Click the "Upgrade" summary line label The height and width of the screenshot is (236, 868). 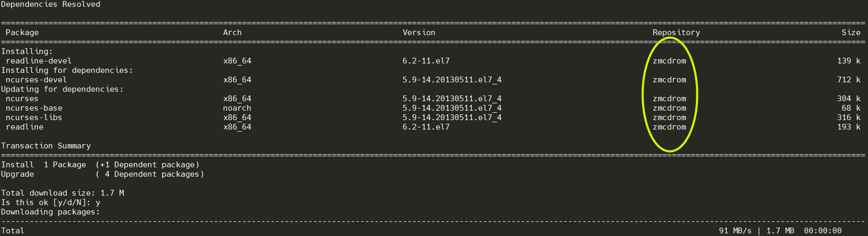[x=17, y=174]
